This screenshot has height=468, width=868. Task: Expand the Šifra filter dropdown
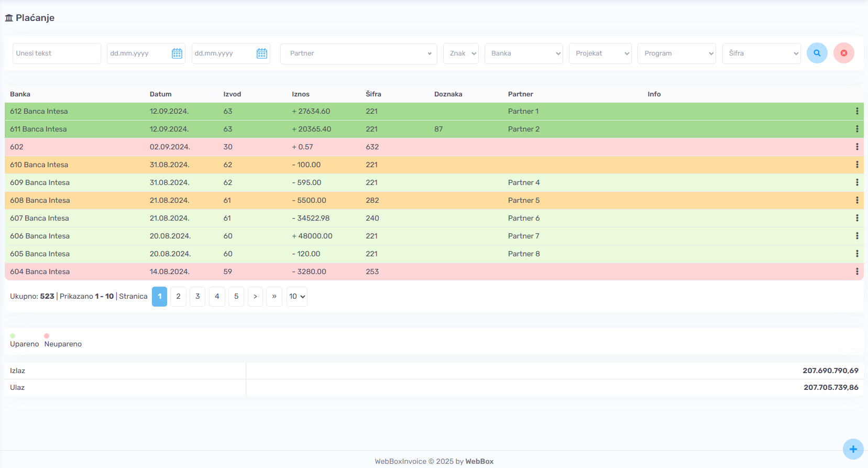[762, 53]
